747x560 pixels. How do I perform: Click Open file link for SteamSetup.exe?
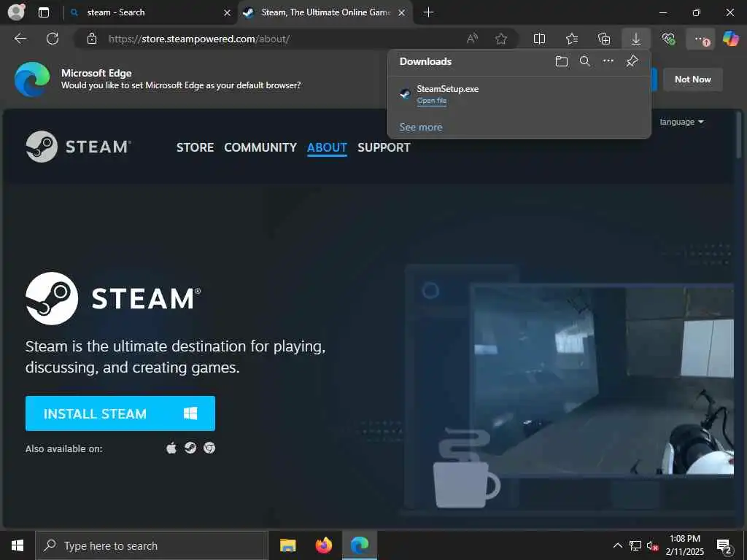coord(432,101)
